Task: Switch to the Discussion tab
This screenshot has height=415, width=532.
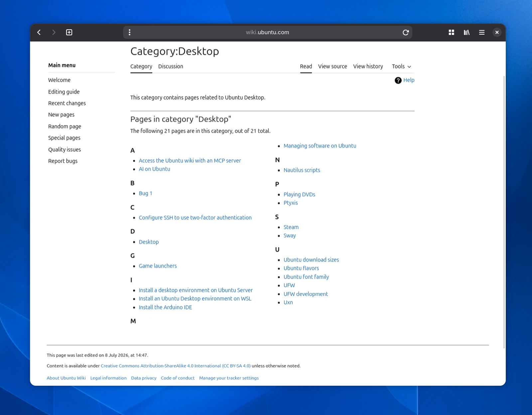Action: [x=171, y=67]
